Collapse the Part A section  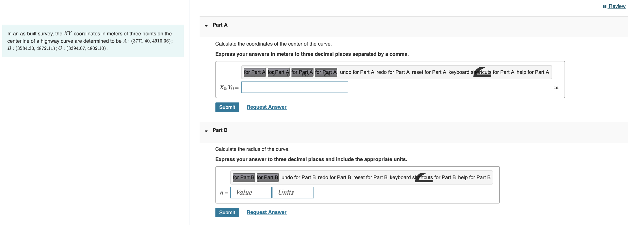206,25
